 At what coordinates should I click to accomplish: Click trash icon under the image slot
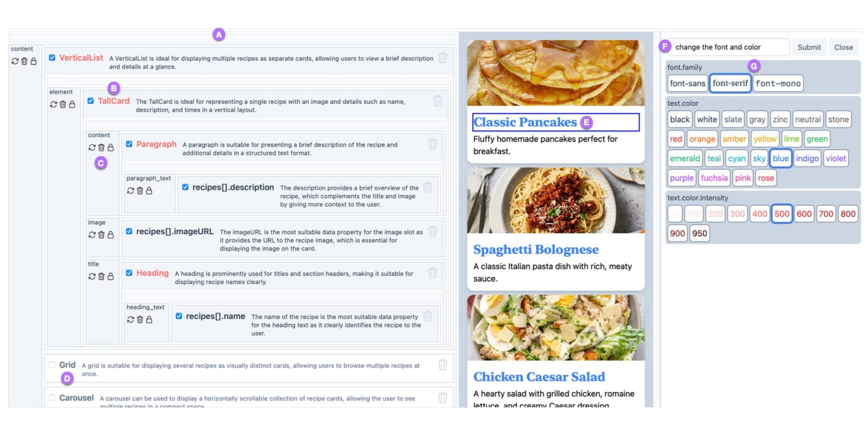[x=101, y=235]
